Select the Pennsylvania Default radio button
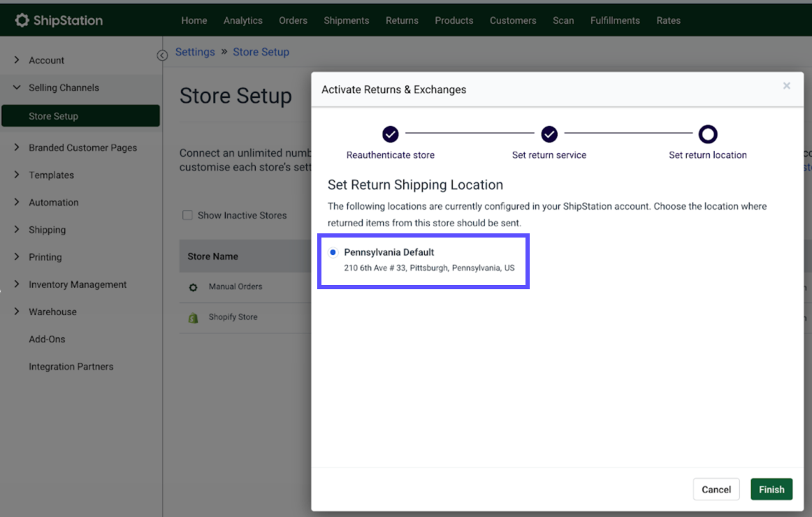 [x=334, y=252]
